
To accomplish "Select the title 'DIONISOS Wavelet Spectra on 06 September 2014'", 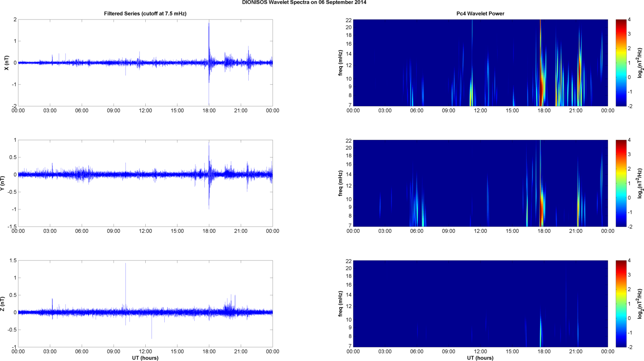I will click(x=304, y=3).
